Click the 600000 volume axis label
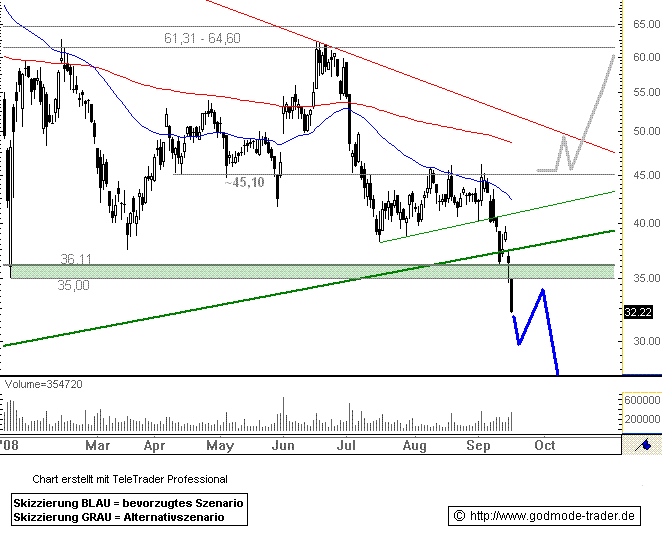Screen dimensions: 662x533 coord(642,400)
